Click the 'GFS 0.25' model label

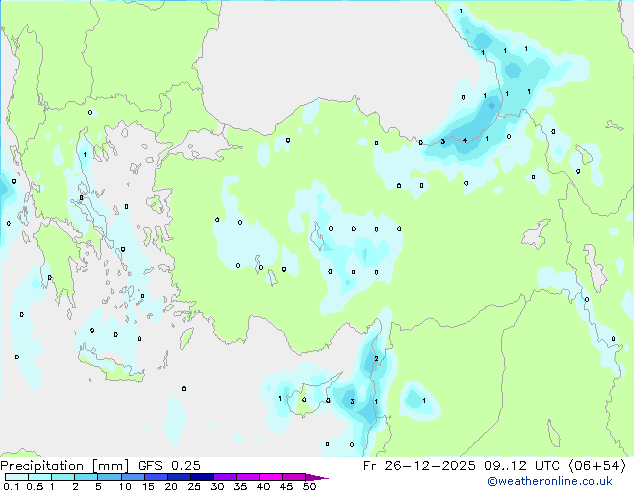[169, 466]
